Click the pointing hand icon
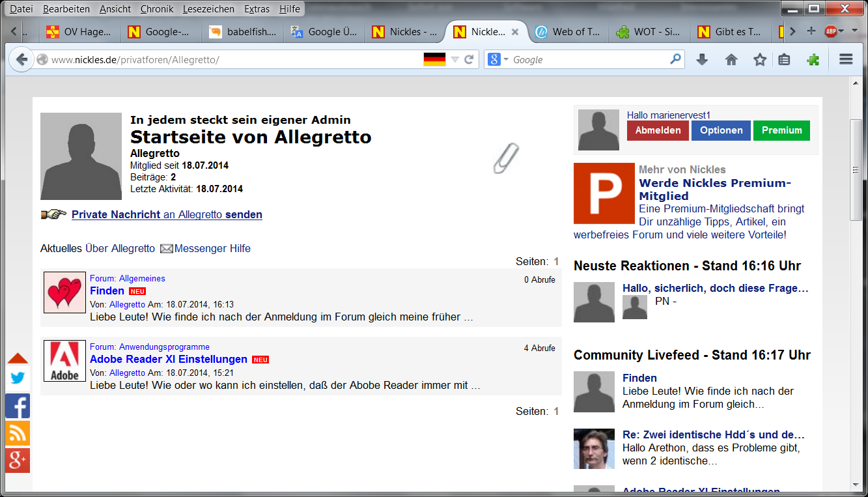The height and width of the screenshot is (497, 868). click(x=53, y=214)
